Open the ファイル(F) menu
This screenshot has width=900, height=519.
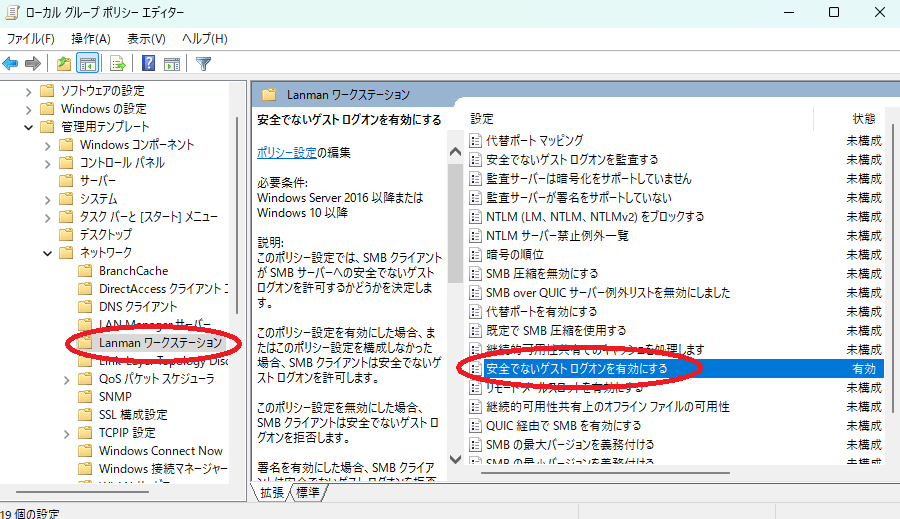(x=30, y=38)
